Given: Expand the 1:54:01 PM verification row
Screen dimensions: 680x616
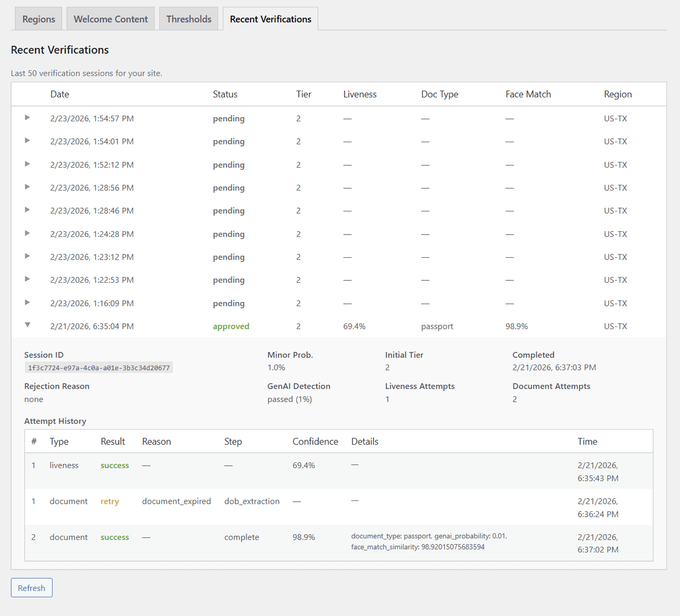Looking at the screenshot, I should pyautogui.click(x=27, y=141).
